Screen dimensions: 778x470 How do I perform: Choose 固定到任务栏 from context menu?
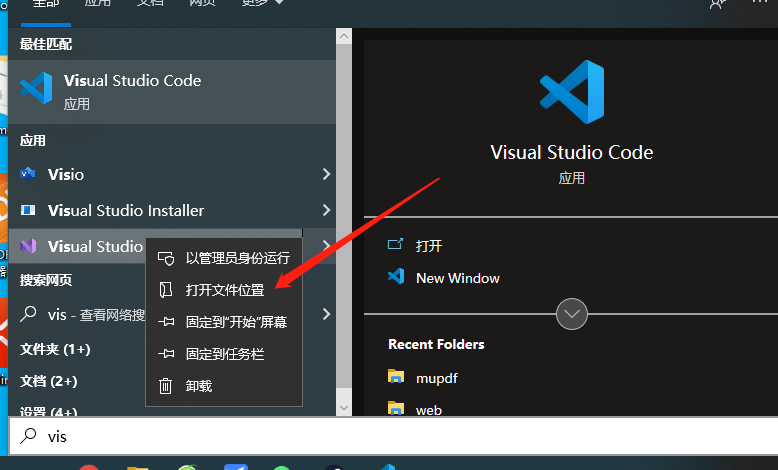[x=224, y=354]
